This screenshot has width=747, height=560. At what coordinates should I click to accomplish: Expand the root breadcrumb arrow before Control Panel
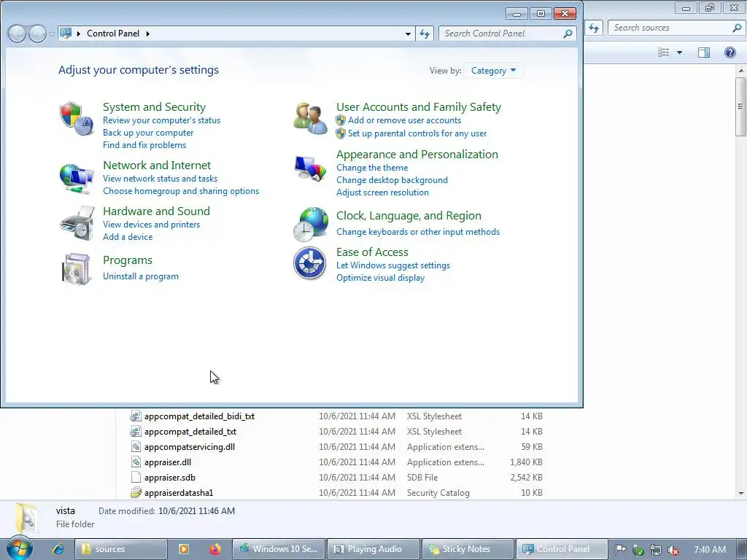pos(79,34)
